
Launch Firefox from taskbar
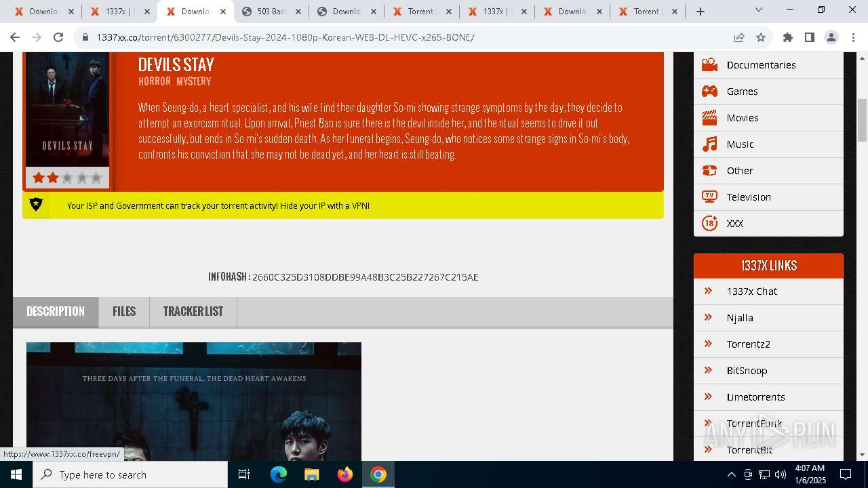click(x=345, y=474)
